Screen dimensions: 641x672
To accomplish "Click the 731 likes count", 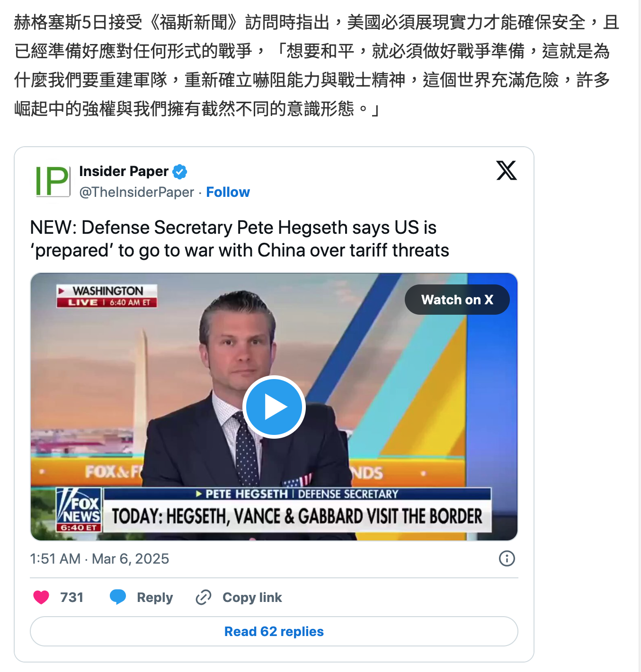I will [x=71, y=597].
